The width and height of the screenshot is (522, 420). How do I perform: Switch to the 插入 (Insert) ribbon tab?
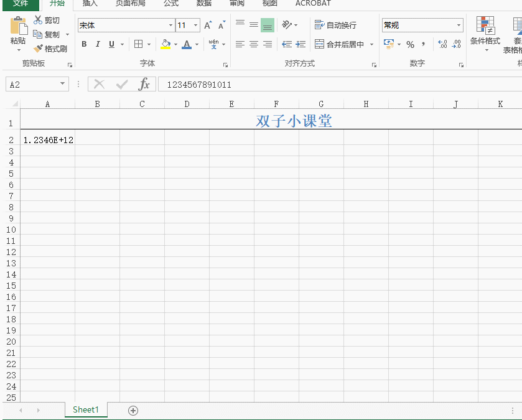coord(90,3)
